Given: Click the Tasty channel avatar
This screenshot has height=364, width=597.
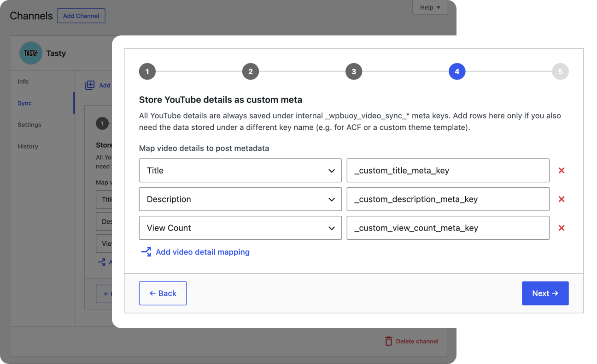Looking at the screenshot, I should (x=31, y=53).
